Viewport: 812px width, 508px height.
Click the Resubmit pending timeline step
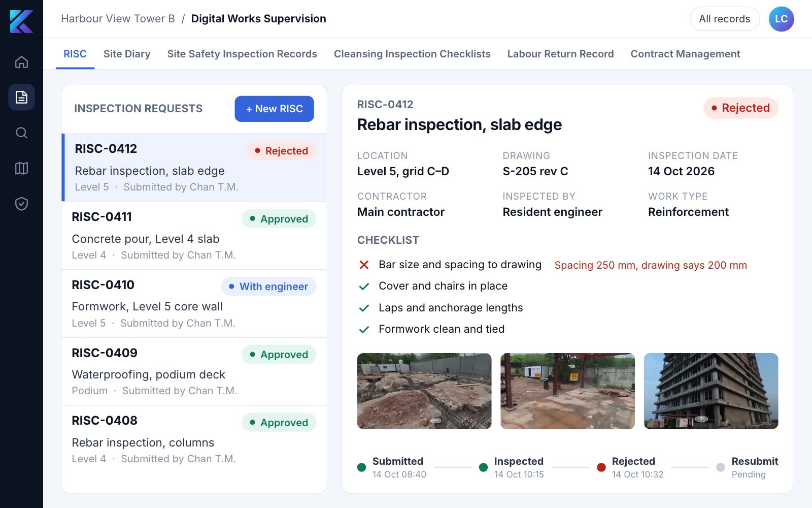click(747, 467)
